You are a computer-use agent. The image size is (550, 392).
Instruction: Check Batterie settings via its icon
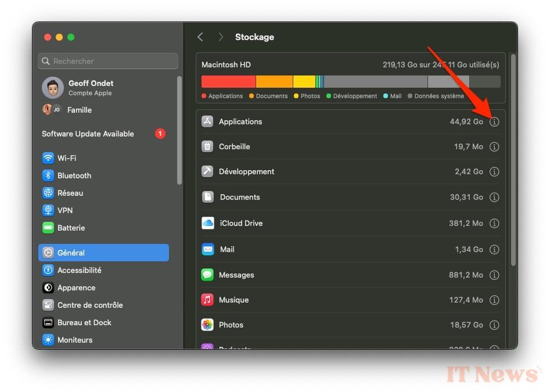pos(48,228)
